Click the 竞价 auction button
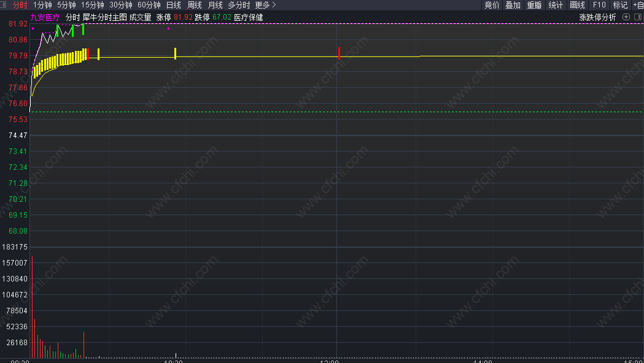Image resolution: width=644 pixels, height=363 pixels. click(492, 5)
